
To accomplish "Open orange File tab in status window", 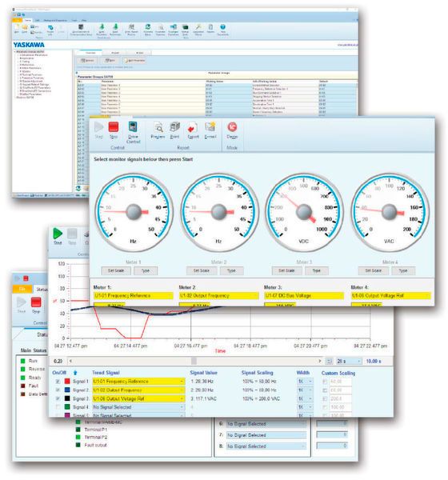I will 22,289.
